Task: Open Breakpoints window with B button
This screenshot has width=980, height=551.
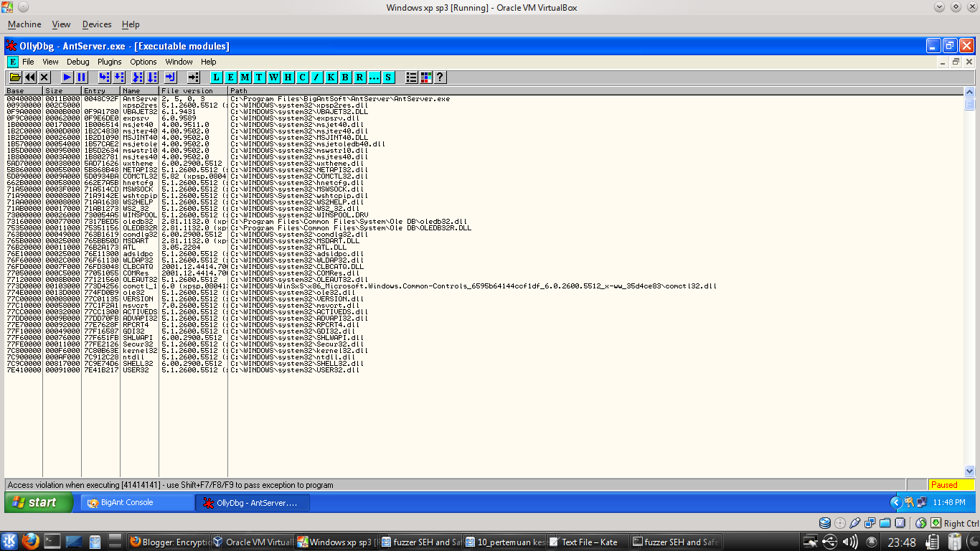Action: [x=345, y=77]
